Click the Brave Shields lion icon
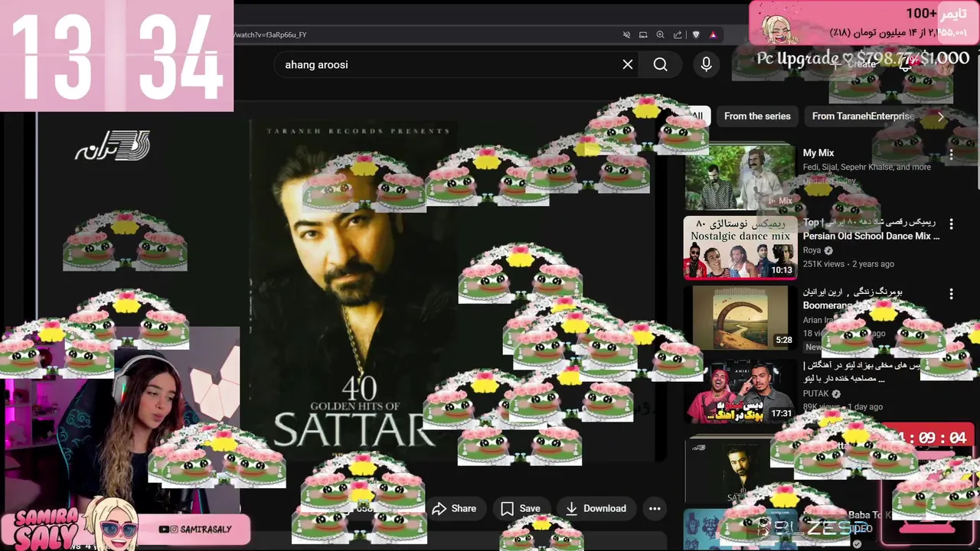980x551 pixels. (696, 34)
